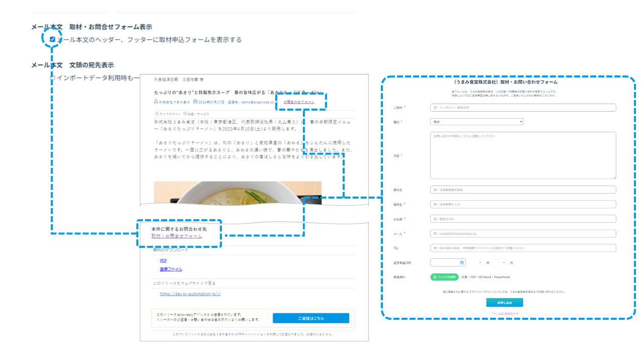Click the 商品・サービス category icon
644x362 pixels.
point(185,114)
